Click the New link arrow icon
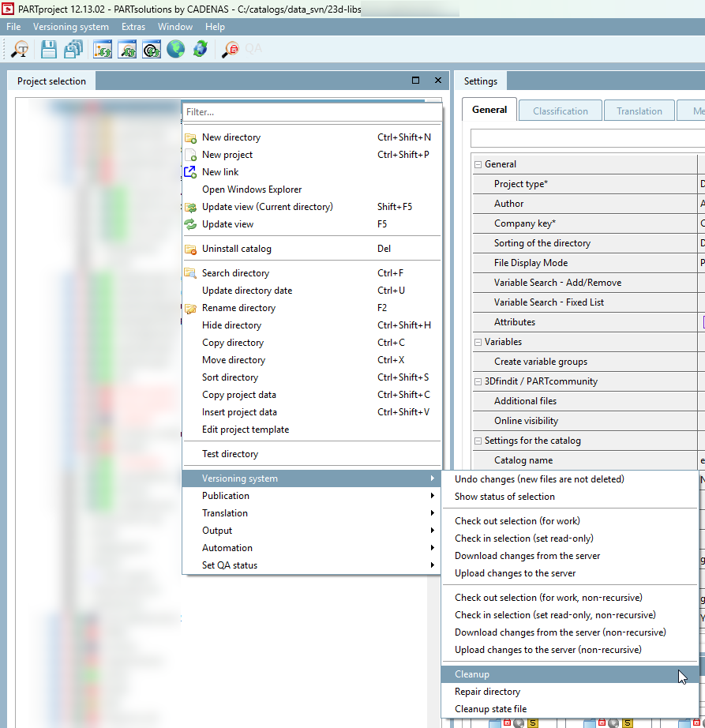Image resolution: width=705 pixels, height=728 pixels. (x=191, y=172)
